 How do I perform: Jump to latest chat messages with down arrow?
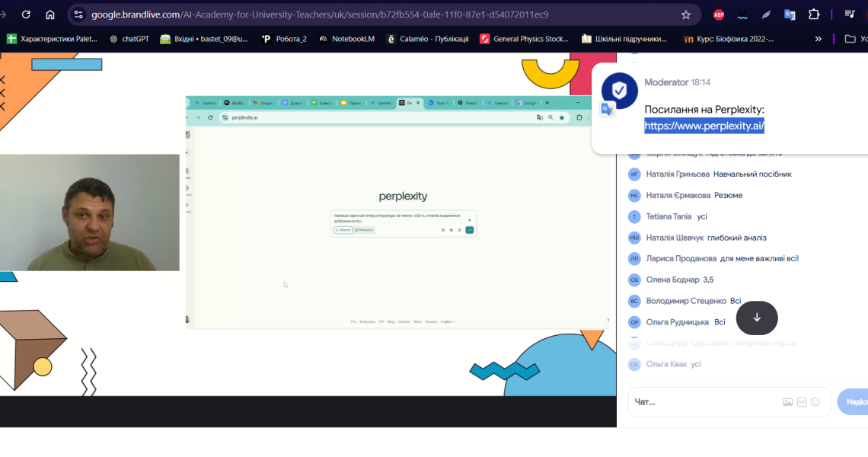coord(757,318)
